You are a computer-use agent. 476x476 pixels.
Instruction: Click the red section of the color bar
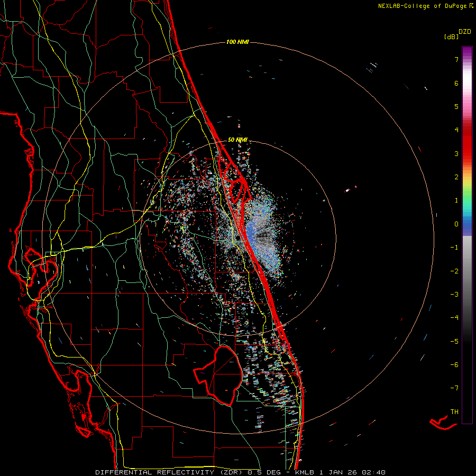[x=467, y=146]
